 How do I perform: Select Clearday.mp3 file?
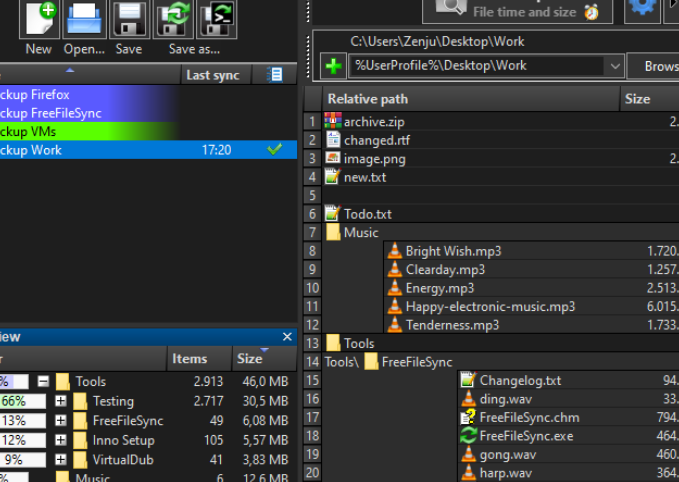[532, 269]
